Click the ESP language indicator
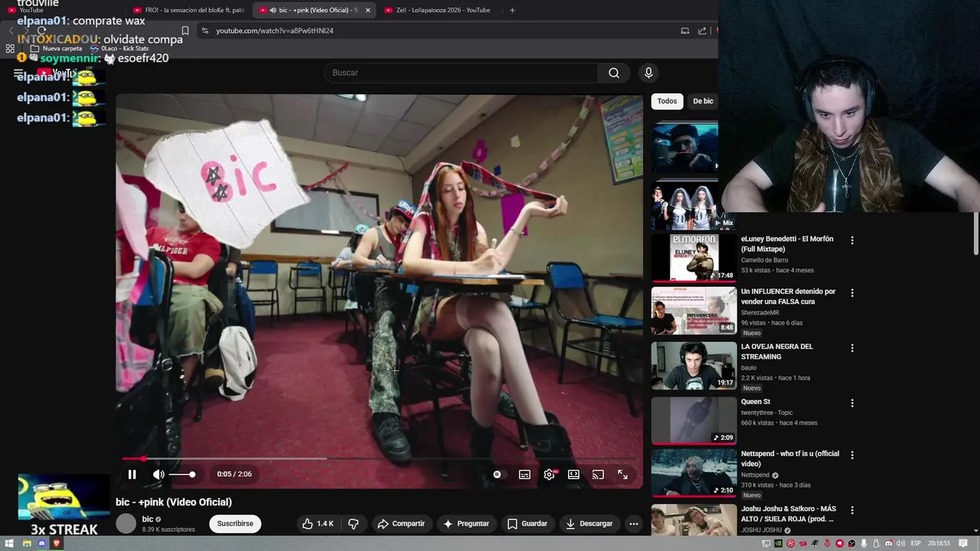This screenshot has width=980, height=551. pyautogui.click(x=915, y=543)
